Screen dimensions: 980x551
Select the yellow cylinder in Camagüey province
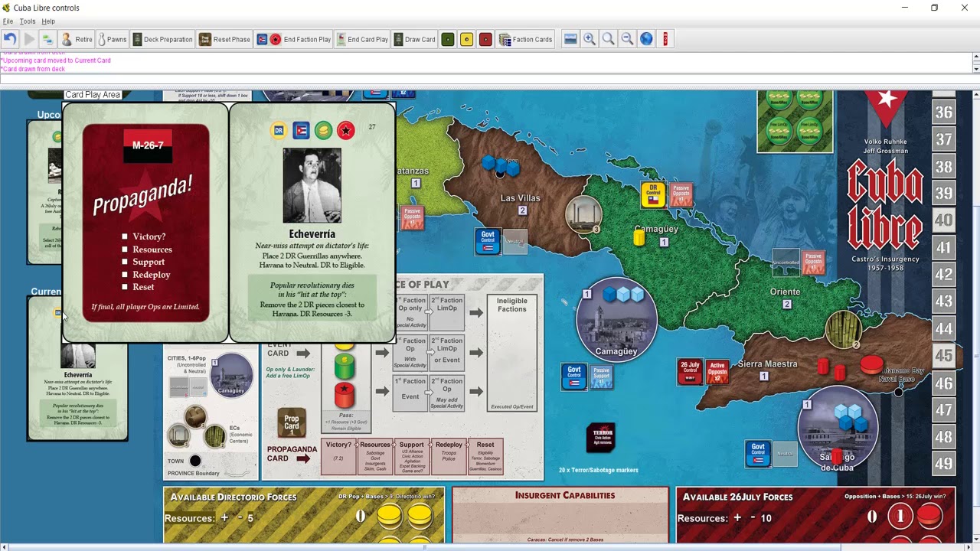[639, 238]
